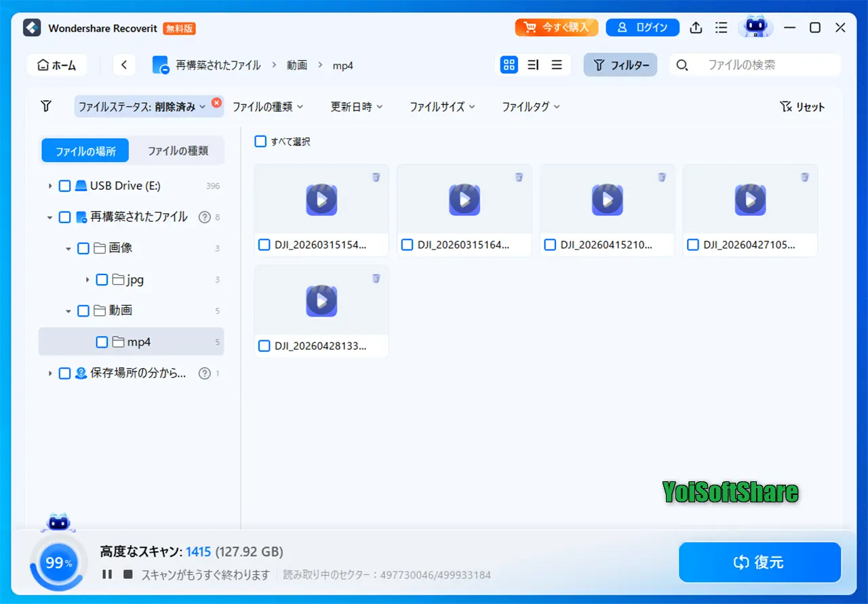
Task: Switch to ファイルの種類 tab
Action: 178,151
